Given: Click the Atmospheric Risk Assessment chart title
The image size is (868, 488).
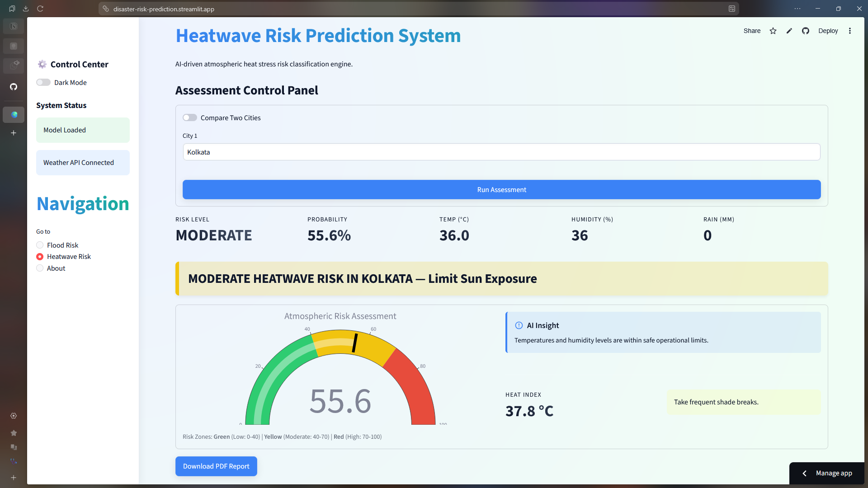Looking at the screenshot, I should (340, 316).
